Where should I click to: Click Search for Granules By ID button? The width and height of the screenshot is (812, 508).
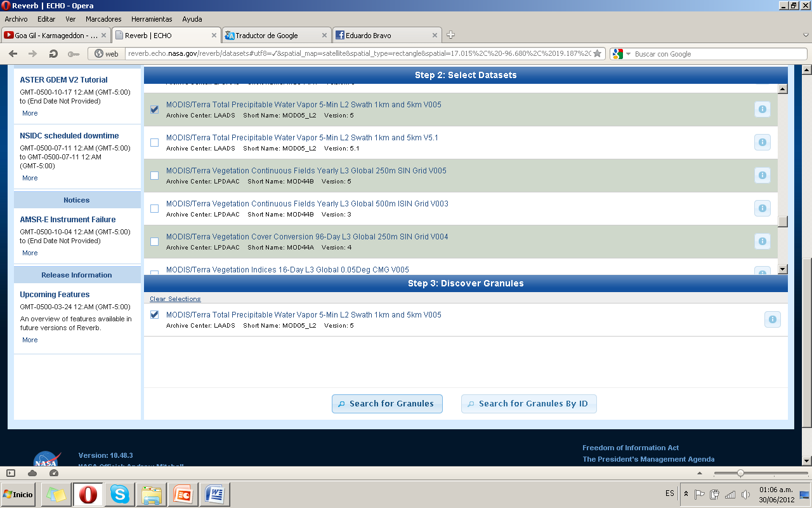coord(529,404)
